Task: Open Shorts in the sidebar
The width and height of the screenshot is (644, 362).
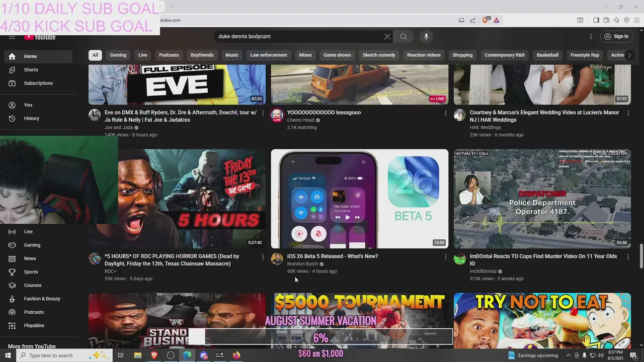Action: [x=38, y=70]
